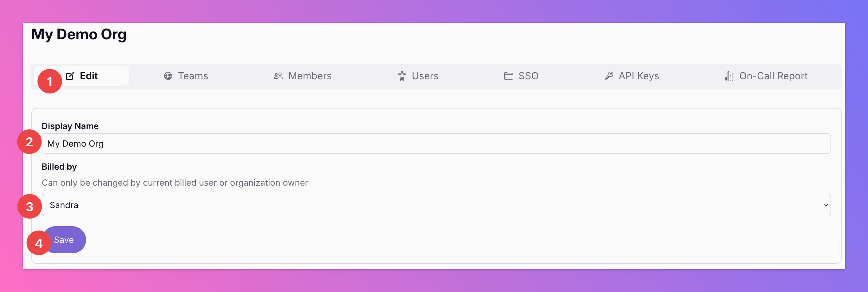Open the Members tab

[302, 76]
